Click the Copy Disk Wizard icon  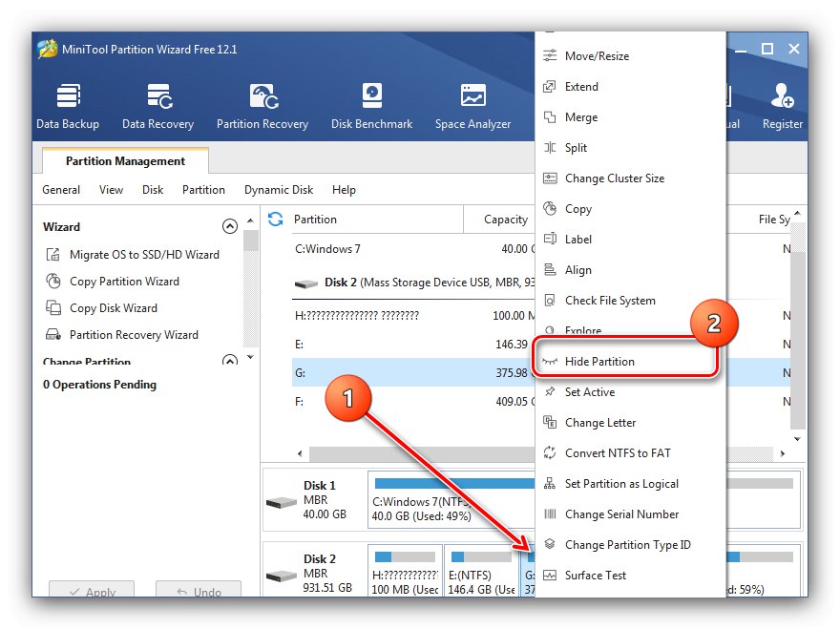point(53,308)
